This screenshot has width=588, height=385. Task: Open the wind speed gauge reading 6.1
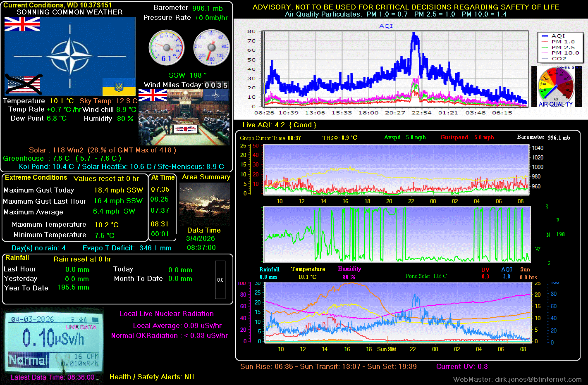[x=166, y=48]
